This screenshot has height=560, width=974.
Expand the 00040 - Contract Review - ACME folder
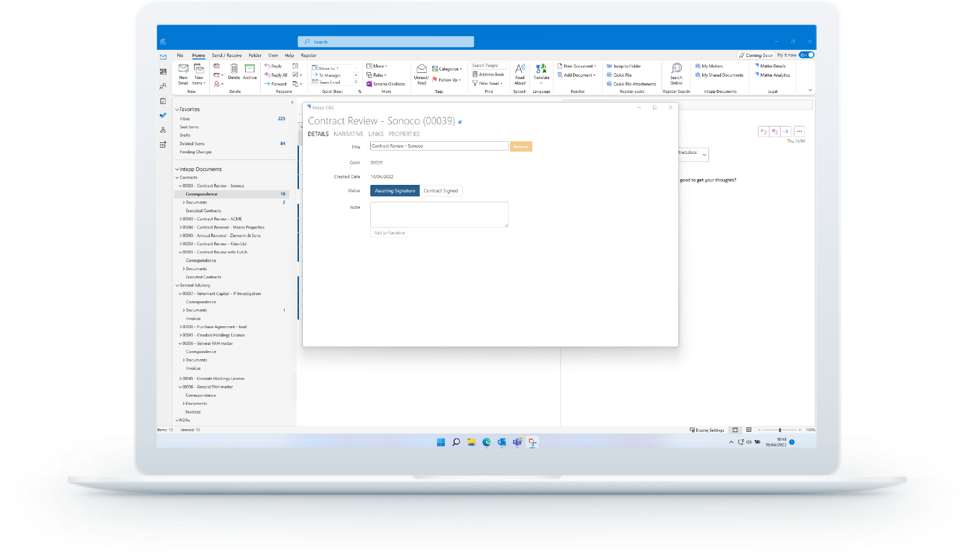coord(180,219)
